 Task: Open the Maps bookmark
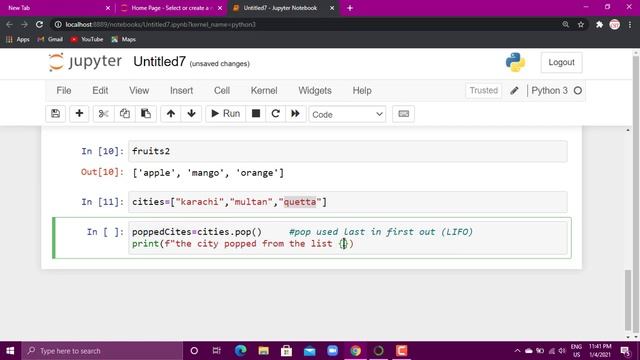click(123, 40)
